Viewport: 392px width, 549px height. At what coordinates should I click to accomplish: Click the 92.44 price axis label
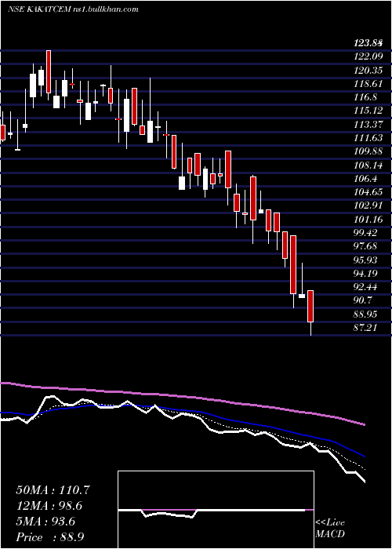(366, 287)
